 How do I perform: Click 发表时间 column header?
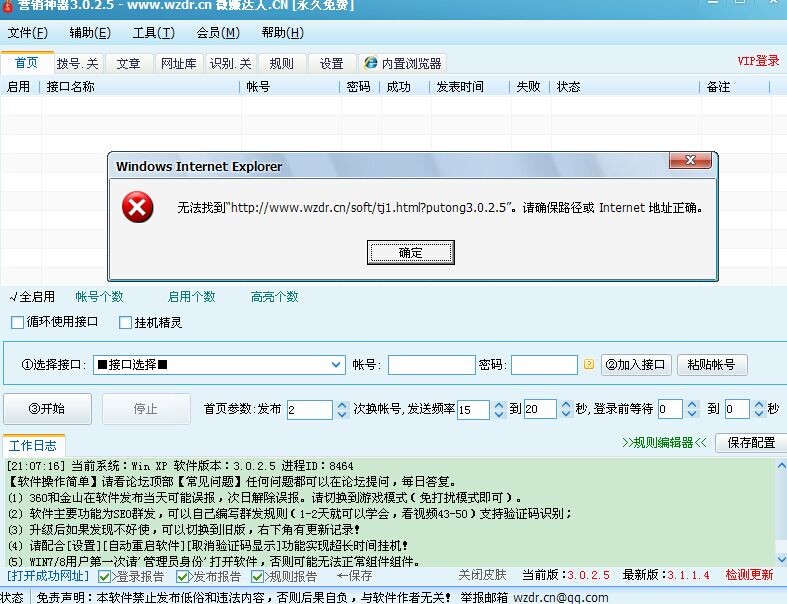pyautogui.click(x=470, y=87)
